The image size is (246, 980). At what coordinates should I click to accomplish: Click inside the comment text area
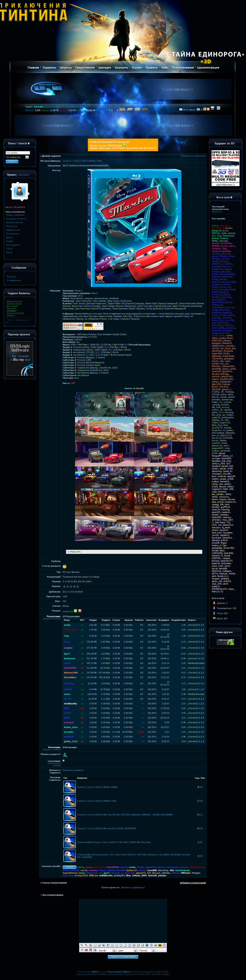click(123, 920)
